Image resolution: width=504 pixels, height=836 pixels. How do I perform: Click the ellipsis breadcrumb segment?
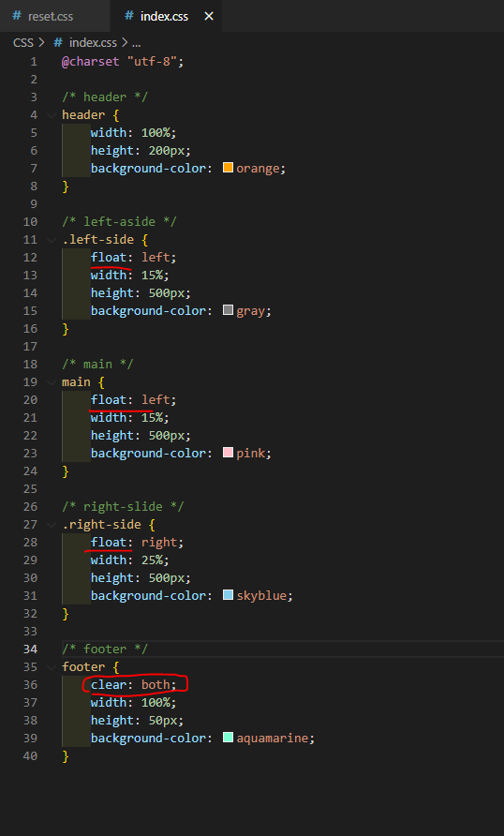pos(136,43)
